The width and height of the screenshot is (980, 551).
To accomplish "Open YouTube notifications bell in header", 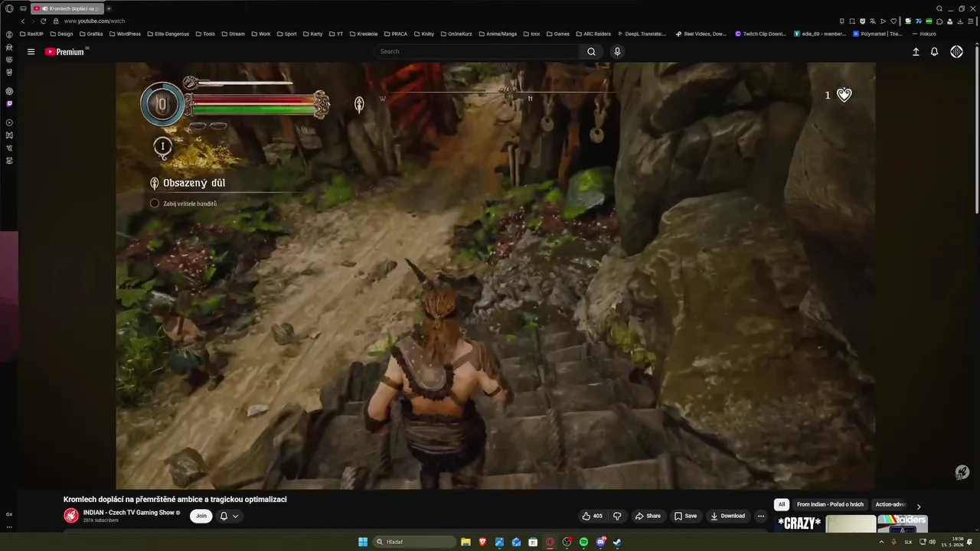I will pyautogui.click(x=934, y=51).
